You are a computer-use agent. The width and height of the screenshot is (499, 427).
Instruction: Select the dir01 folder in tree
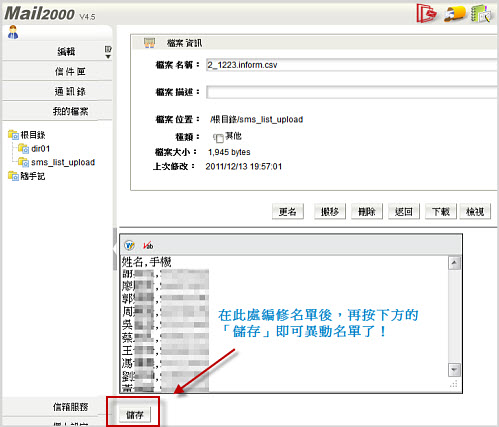click(x=40, y=149)
